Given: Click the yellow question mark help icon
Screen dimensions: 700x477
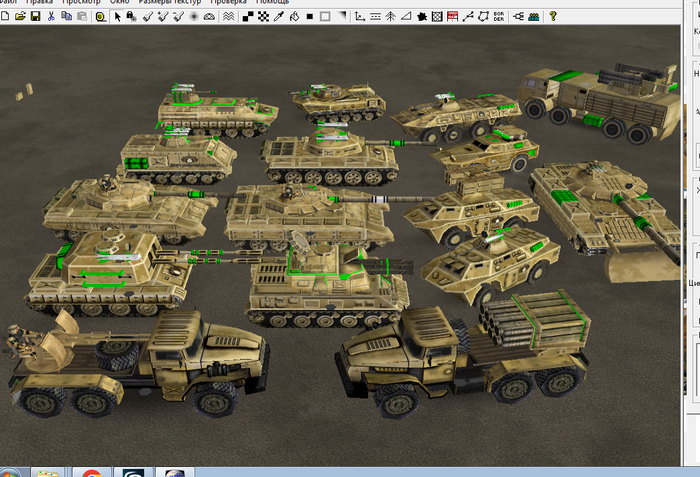Looking at the screenshot, I should (x=553, y=17).
